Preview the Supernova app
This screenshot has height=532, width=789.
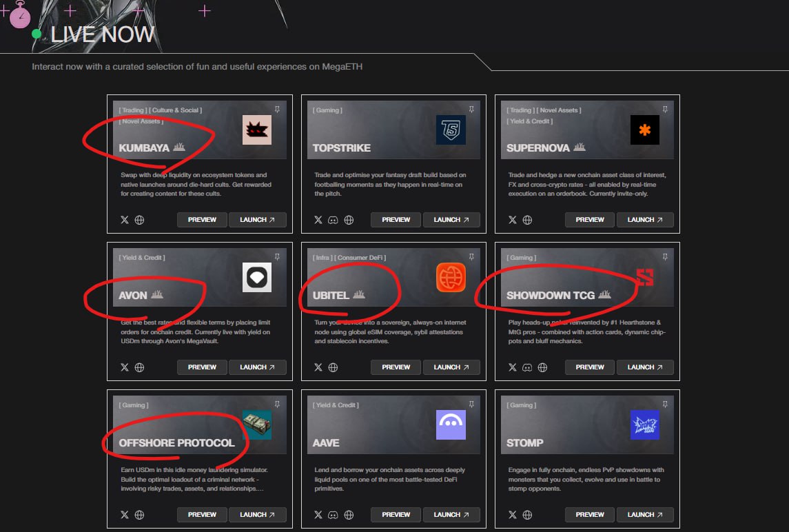click(590, 220)
